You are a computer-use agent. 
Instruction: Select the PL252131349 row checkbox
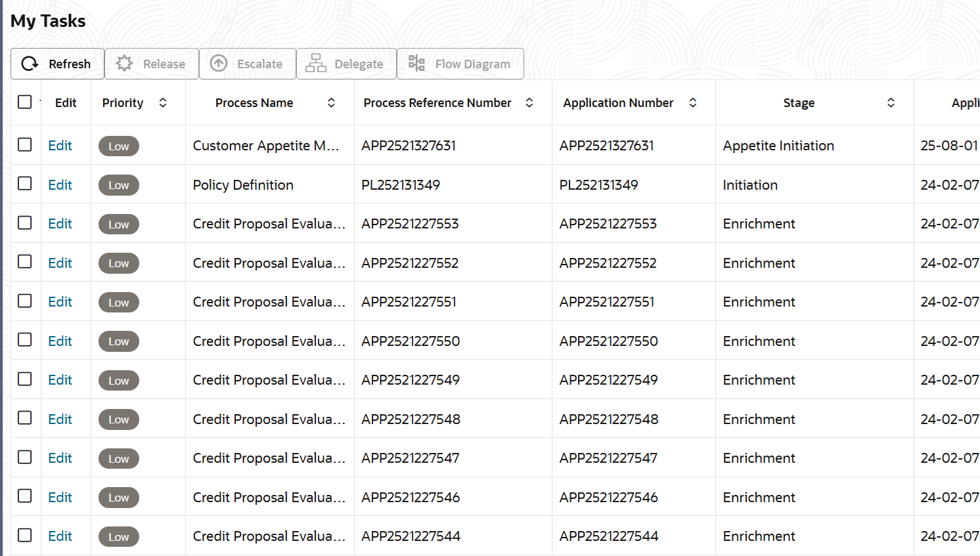(x=25, y=183)
